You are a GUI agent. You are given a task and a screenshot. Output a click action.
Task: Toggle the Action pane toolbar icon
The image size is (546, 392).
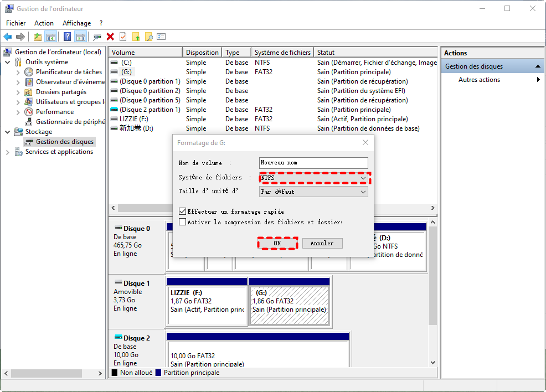click(81, 37)
